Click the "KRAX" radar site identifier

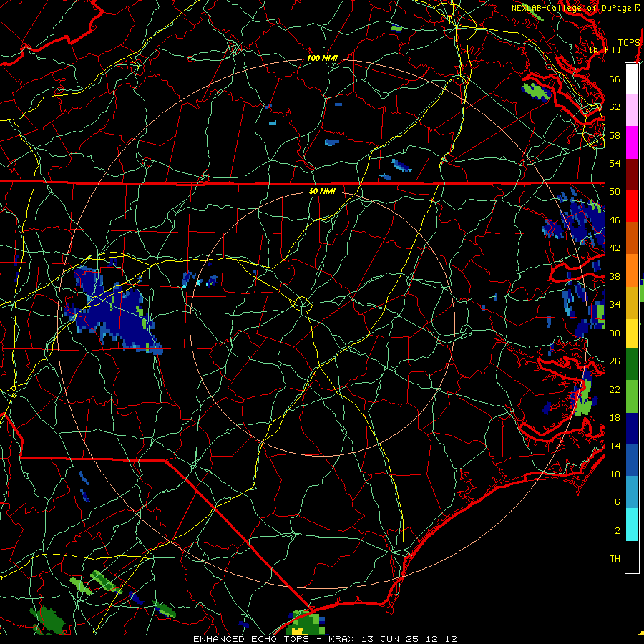click(x=343, y=639)
